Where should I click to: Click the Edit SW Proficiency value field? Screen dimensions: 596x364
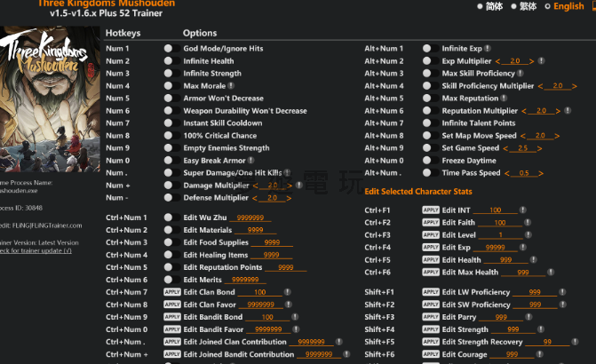pyautogui.click(x=536, y=305)
